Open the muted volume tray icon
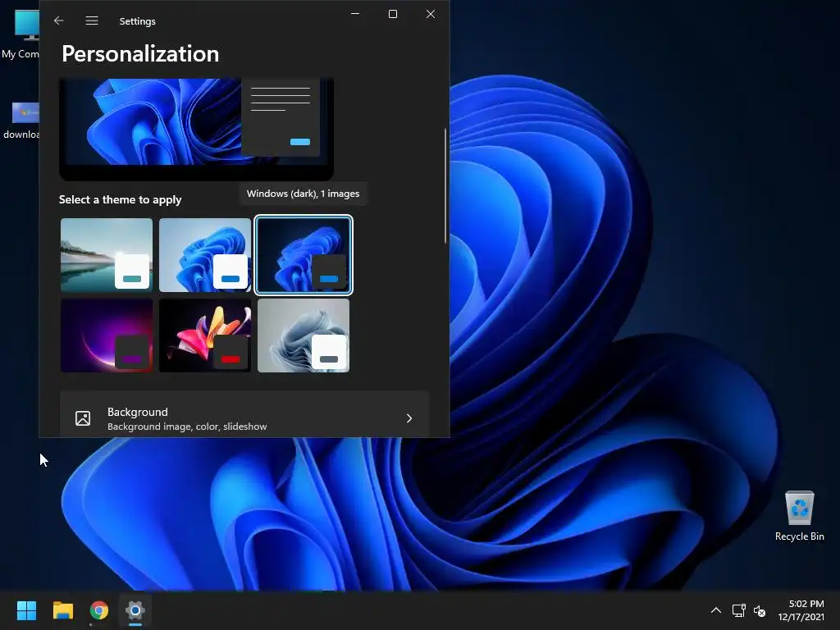This screenshot has width=840, height=630. [760, 610]
